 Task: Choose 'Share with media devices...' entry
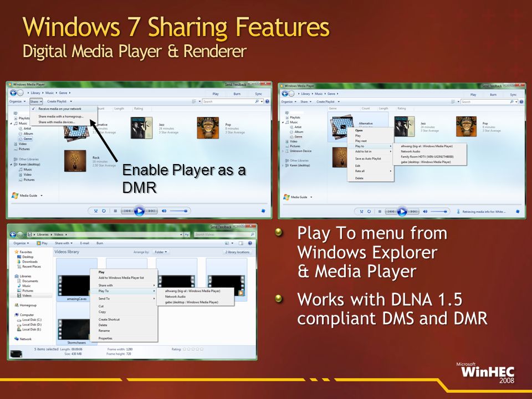coord(57,122)
